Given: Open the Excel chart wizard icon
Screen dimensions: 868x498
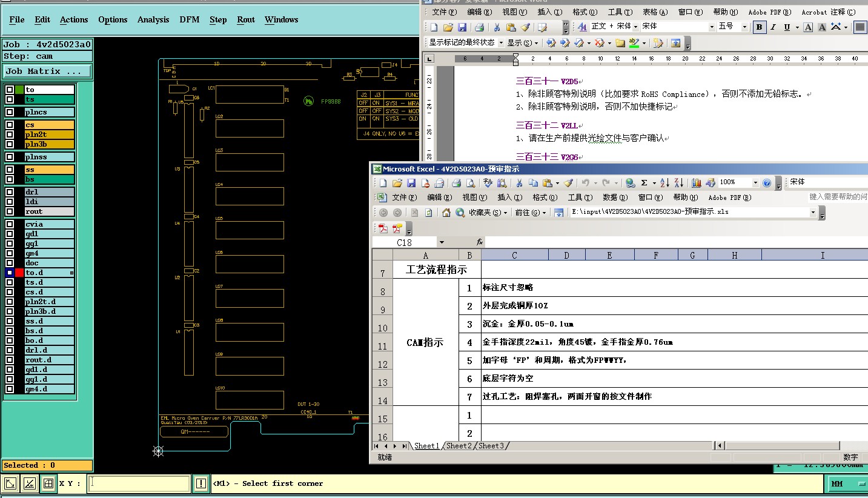Looking at the screenshot, I should tap(697, 183).
